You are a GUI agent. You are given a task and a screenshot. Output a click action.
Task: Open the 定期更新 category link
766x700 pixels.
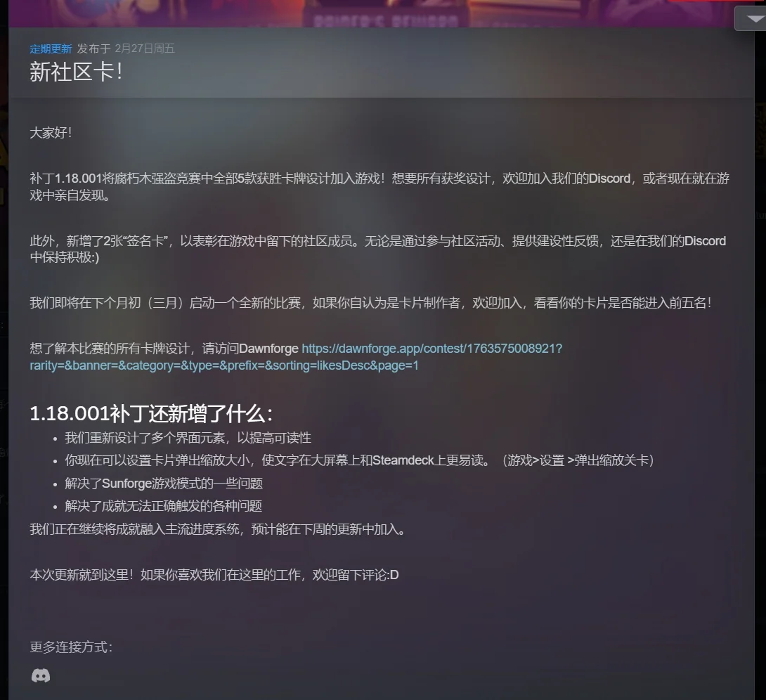click(x=51, y=49)
